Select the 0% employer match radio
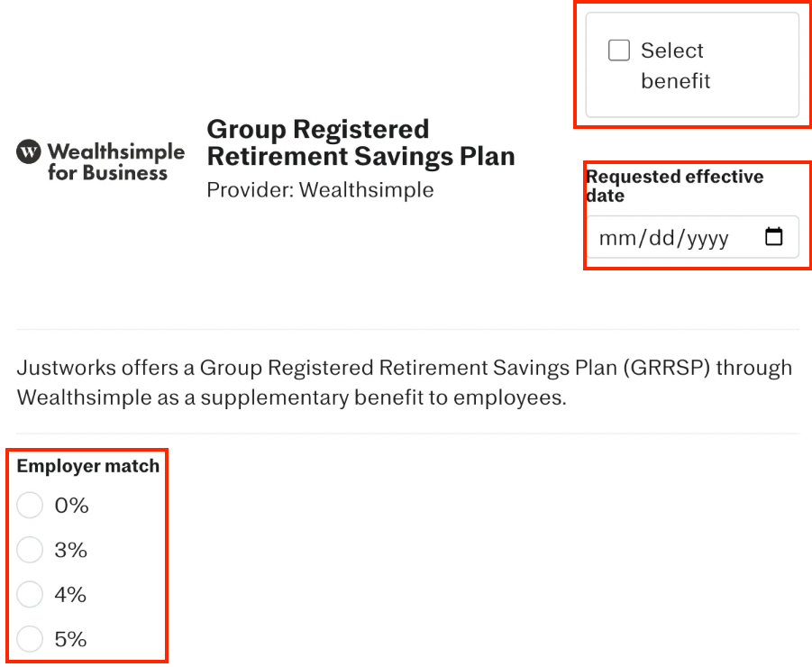This screenshot has height=667, width=812. coord(30,506)
